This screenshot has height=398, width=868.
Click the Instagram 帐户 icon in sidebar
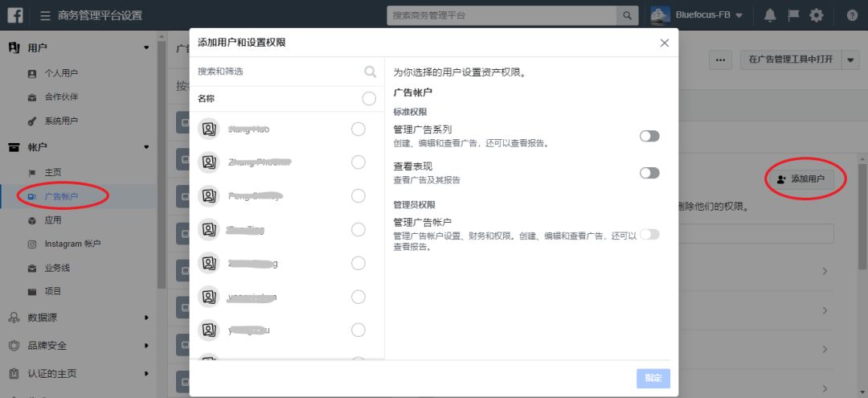32,244
